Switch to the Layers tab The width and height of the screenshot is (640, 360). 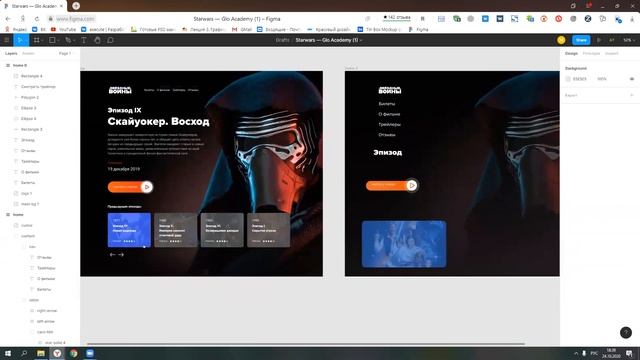pyautogui.click(x=11, y=53)
